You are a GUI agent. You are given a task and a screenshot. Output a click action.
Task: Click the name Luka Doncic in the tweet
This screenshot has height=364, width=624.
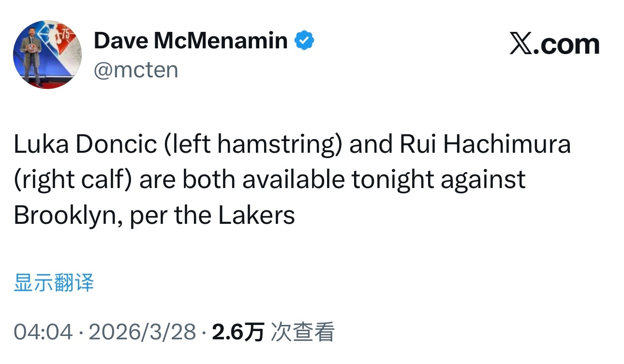pos(85,145)
